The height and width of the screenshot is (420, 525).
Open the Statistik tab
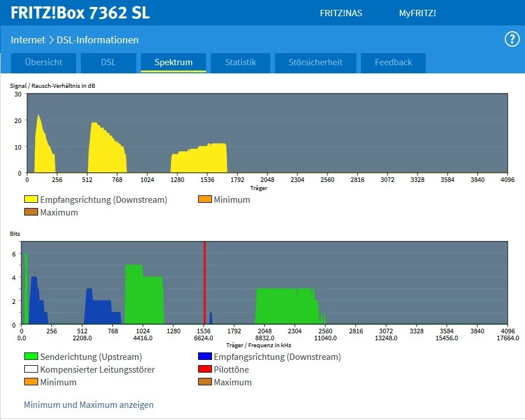click(x=240, y=62)
